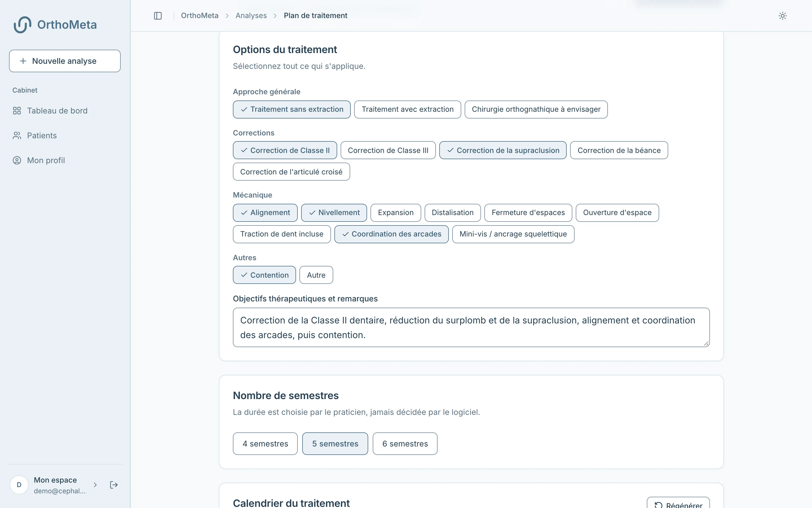Toggle Correction de Classe II
Viewport: 812px width, 508px height.
point(285,150)
